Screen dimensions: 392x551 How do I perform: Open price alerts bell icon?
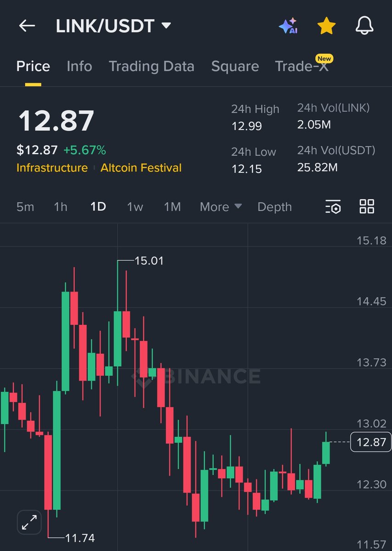click(x=365, y=26)
